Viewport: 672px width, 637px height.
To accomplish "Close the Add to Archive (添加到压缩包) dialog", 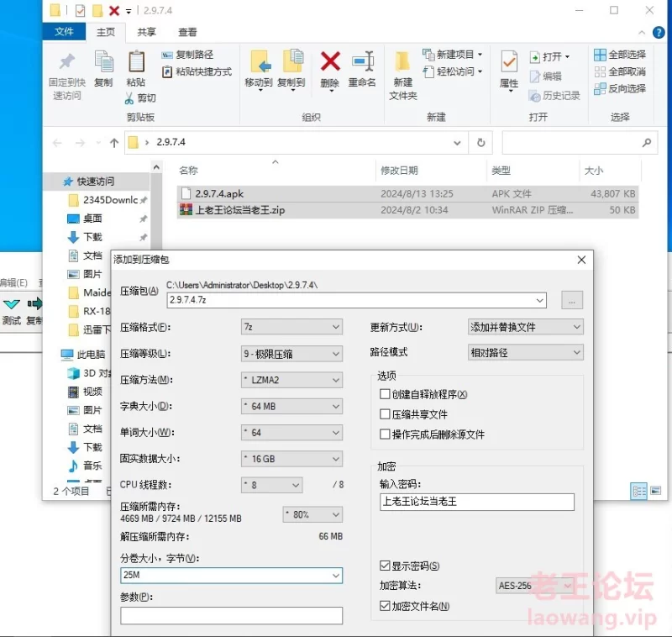I will tap(581, 260).
